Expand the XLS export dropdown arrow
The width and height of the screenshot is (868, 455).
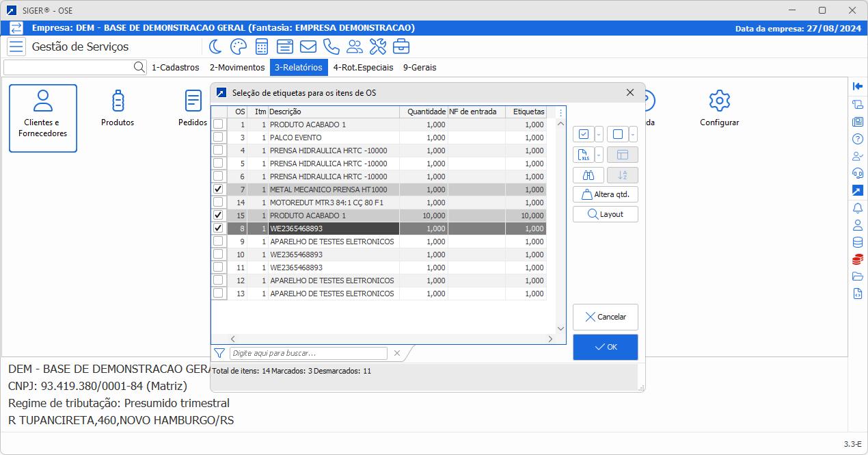pos(599,155)
